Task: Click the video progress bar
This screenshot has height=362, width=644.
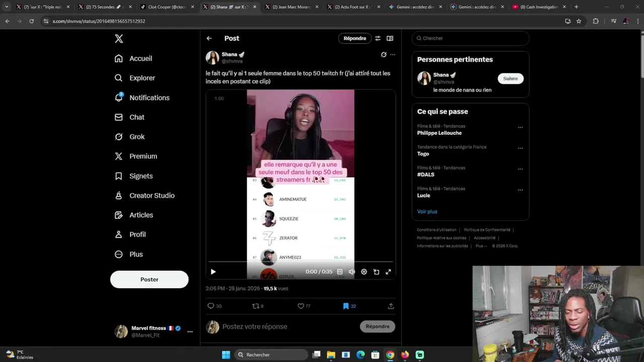Action: click(301, 262)
